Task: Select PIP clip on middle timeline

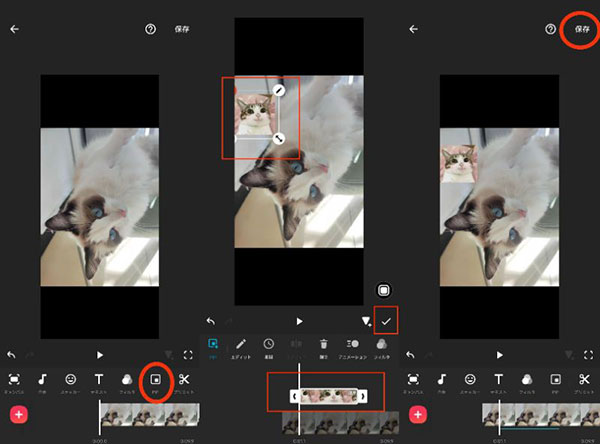Action: click(328, 396)
